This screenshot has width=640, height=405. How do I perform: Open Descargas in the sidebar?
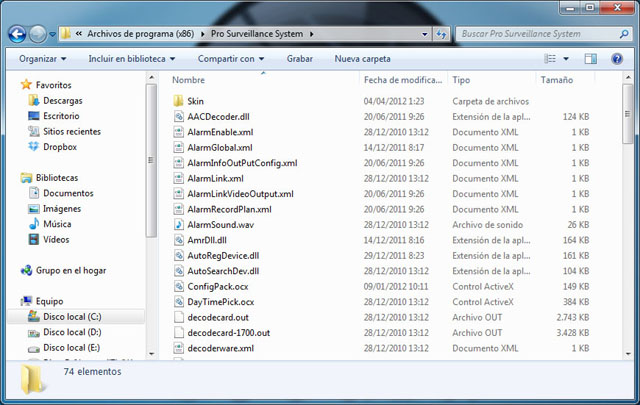pyautogui.click(x=62, y=100)
